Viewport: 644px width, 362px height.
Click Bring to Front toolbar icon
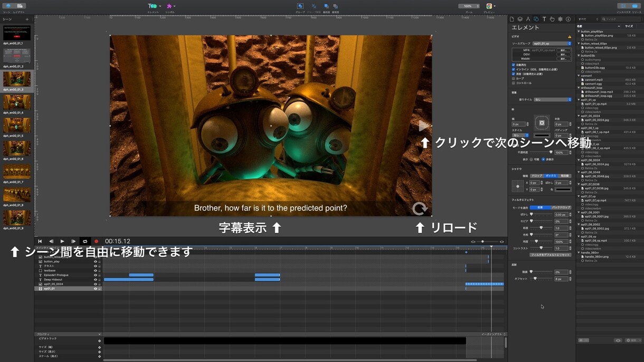[x=326, y=6]
